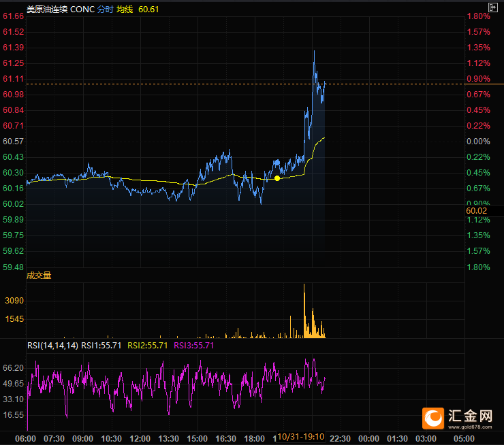
Task: Open the 成交量 volume indicator label
Action: 39,276
